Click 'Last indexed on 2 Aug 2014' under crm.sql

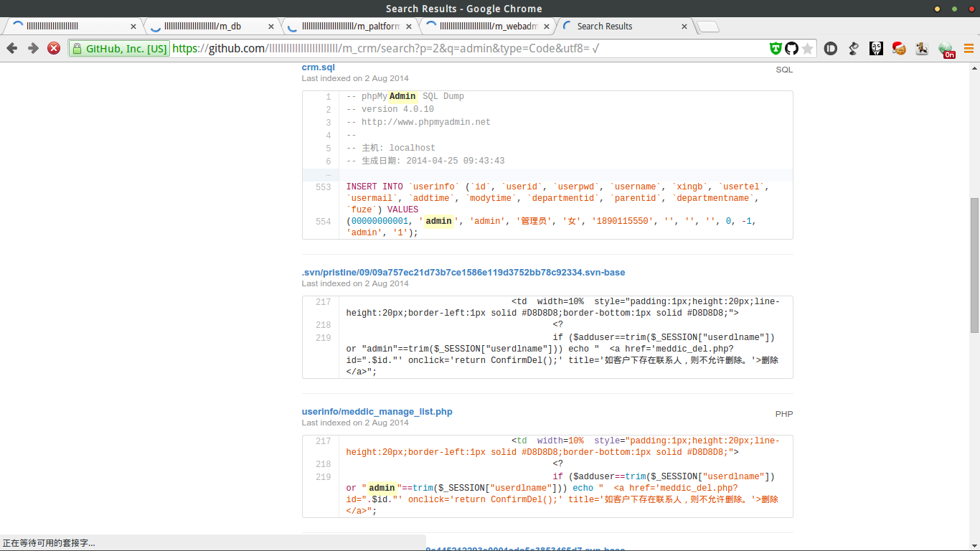click(x=355, y=79)
